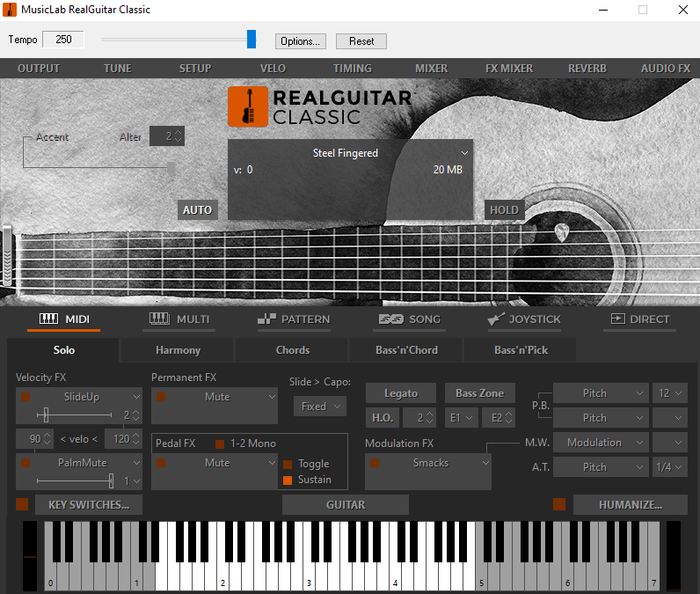The image size is (700, 594).
Task: Click the Tempo slider handle
Action: point(251,39)
